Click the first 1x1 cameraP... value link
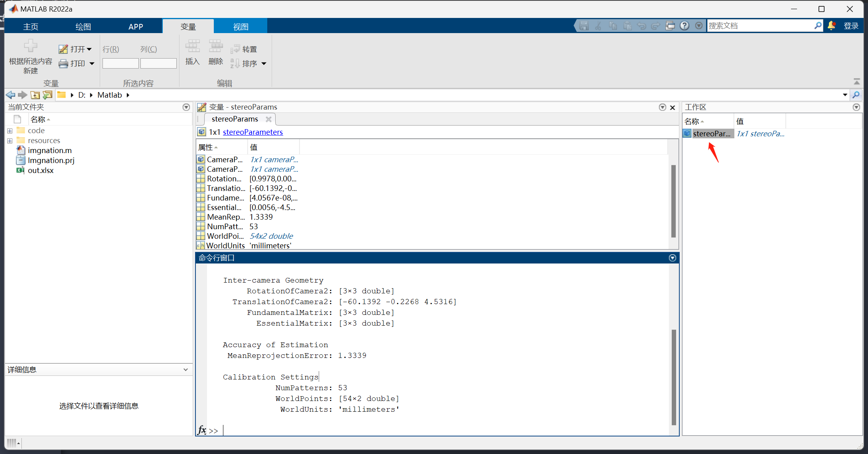 [274, 159]
